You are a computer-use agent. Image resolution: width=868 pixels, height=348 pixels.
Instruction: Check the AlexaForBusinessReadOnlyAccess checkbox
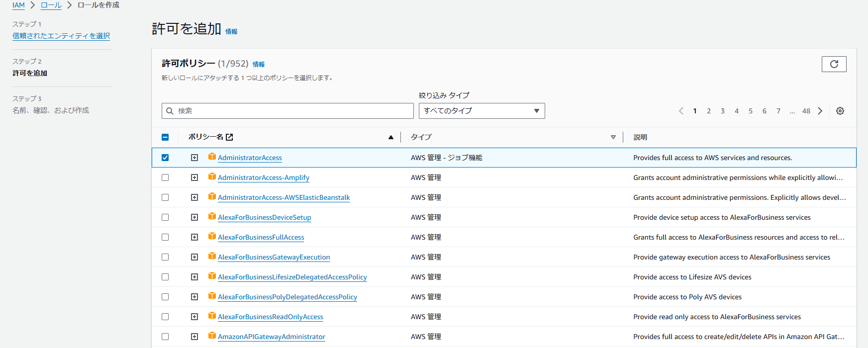[165, 317]
